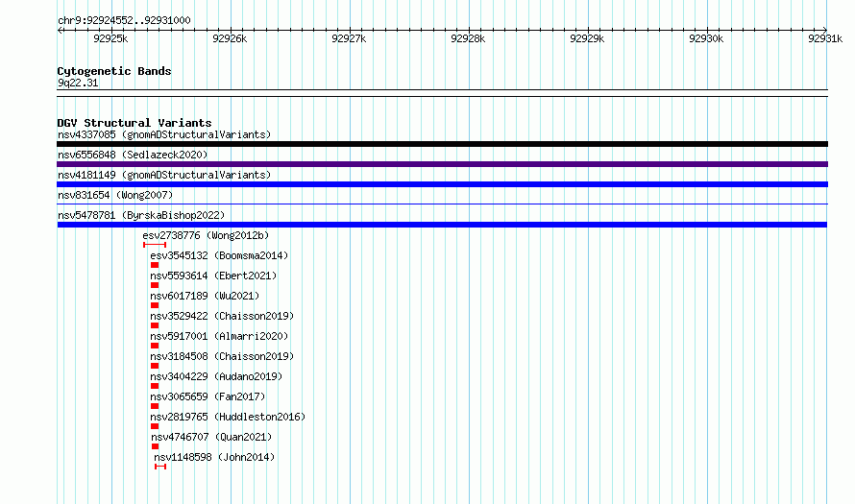Image resolution: width=855 pixels, height=504 pixels.
Task: Open the nsv6017189 (Wu2021) label
Action: [x=205, y=296]
